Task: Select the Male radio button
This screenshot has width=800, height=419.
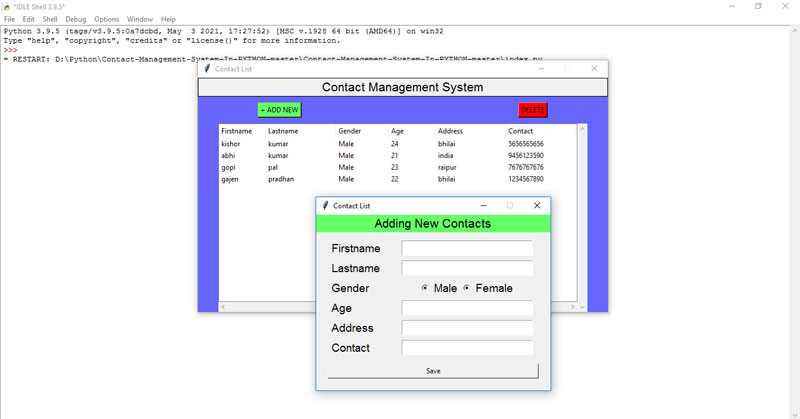Action: point(424,288)
